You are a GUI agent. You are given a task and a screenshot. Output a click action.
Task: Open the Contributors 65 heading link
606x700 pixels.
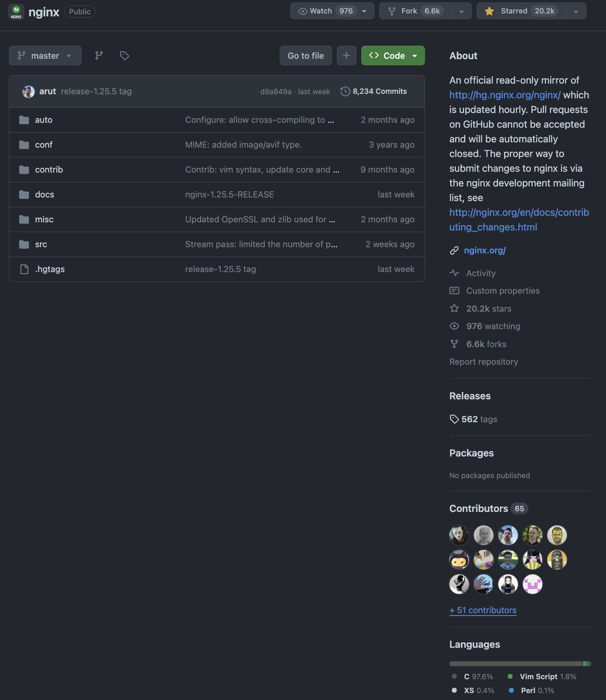(x=489, y=509)
